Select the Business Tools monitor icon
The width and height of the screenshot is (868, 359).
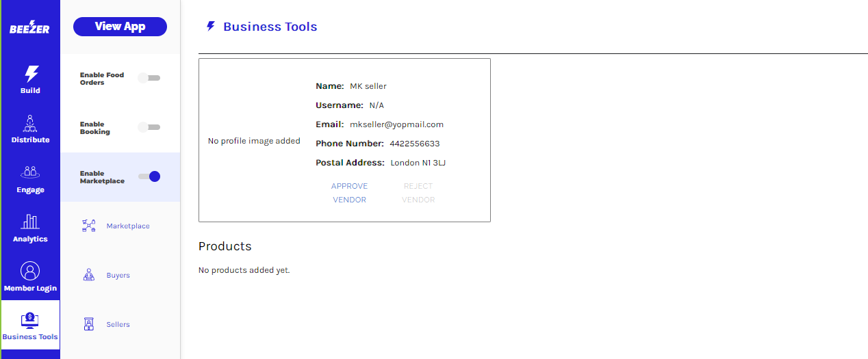[x=30, y=320]
